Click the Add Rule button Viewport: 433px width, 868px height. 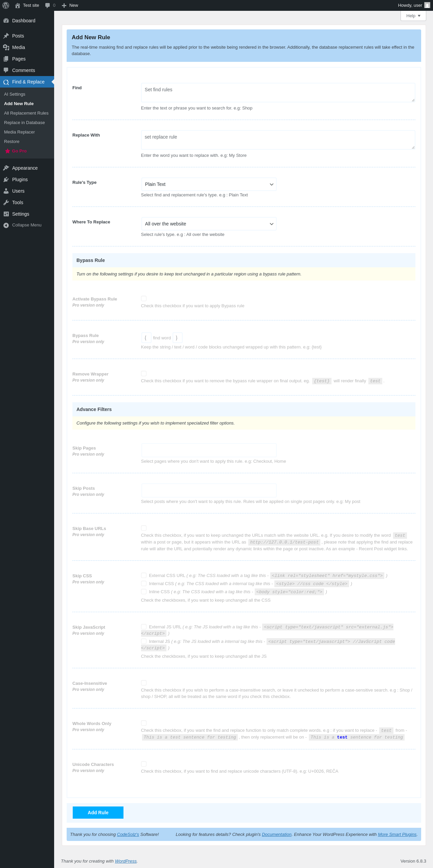[x=98, y=813]
